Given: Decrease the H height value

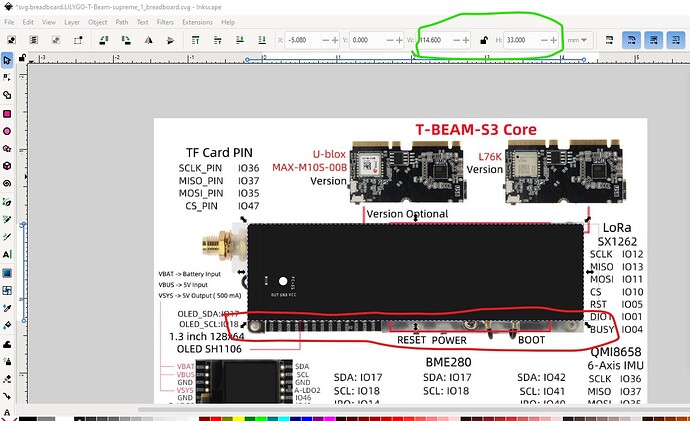Looking at the screenshot, I should coord(544,40).
